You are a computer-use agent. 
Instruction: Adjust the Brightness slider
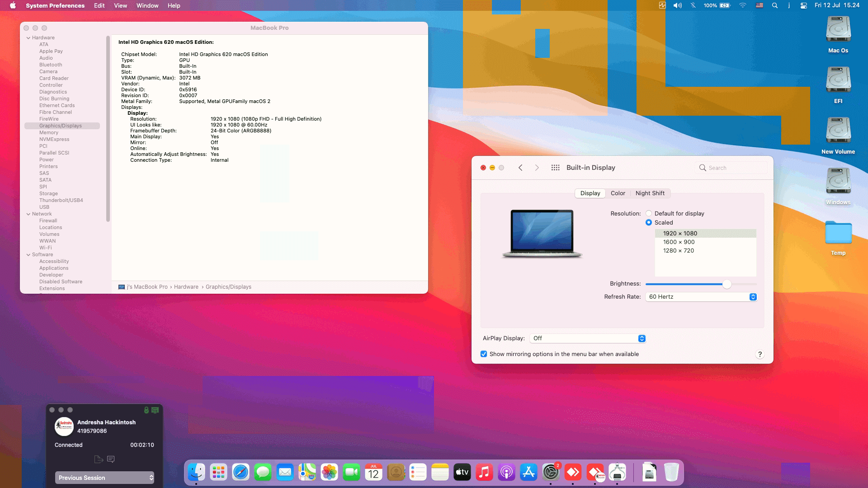pyautogui.click(x=701, y=284)
